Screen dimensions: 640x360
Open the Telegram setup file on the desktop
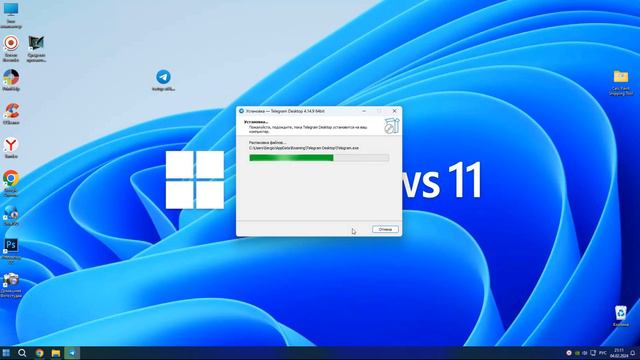pos(163,80)
